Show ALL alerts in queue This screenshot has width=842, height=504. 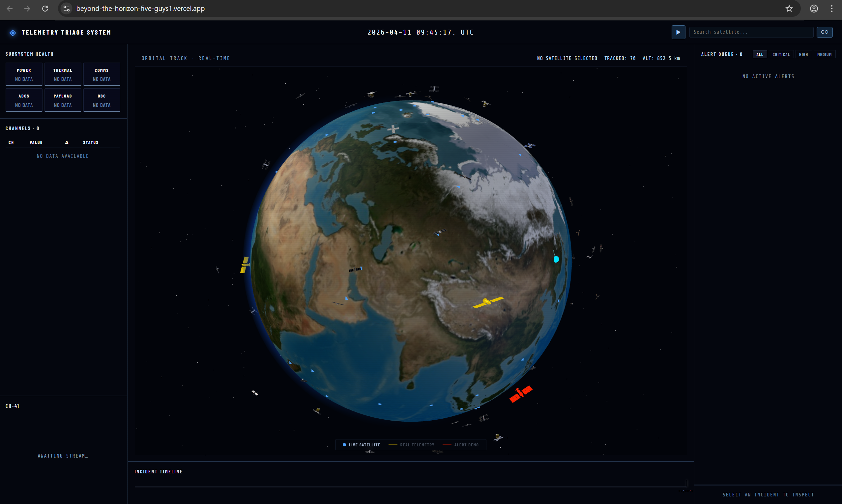(x=760, y=54)
